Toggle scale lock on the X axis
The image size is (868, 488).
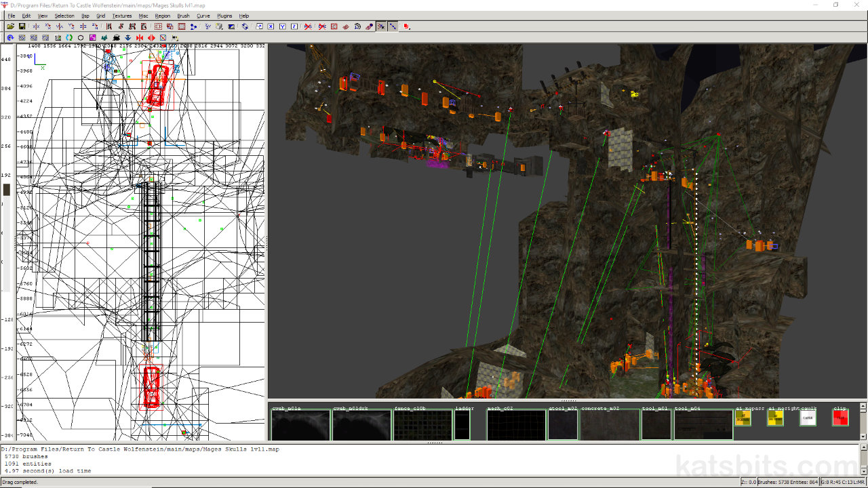(271, 26)
